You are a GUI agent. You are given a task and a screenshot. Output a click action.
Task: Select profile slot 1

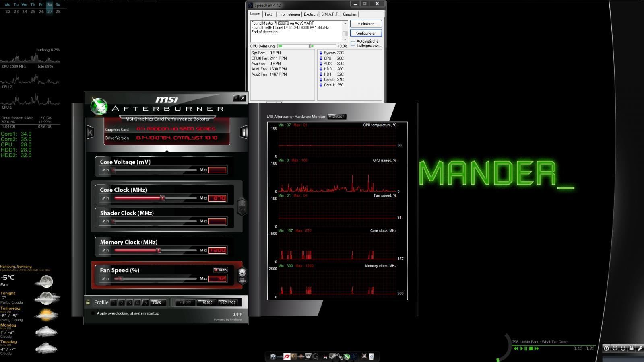click(114, 302)
